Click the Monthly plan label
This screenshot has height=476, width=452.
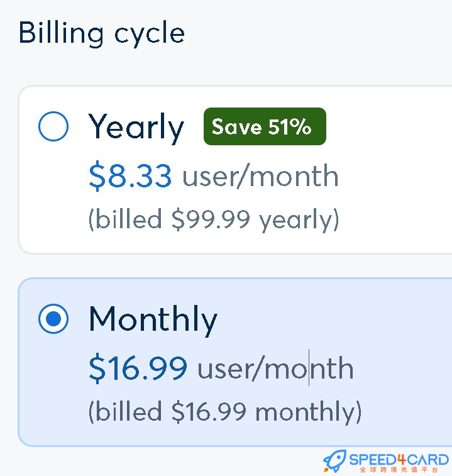[x=153, y=320]
